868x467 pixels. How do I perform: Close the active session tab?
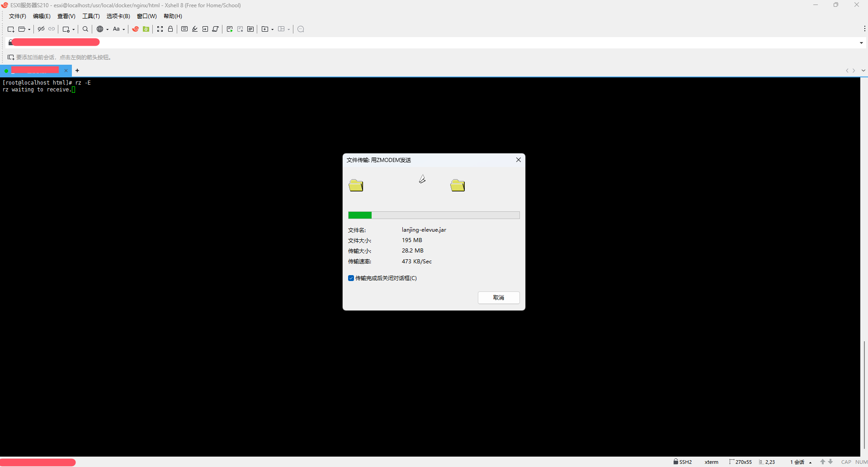tap(66, 71)
